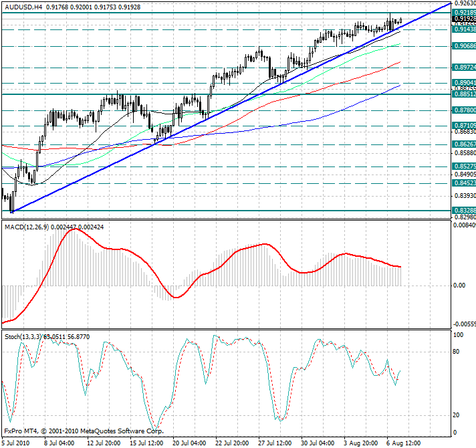476x448 pixels.
Task: Click the MACD 0.0084 upper scale value
Action: coord(465,225)
